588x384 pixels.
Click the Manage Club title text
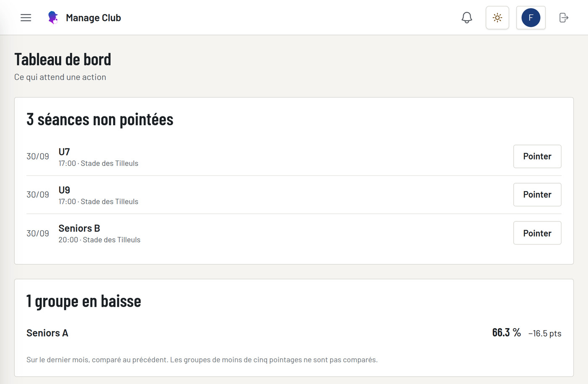[x=93, y=18]
